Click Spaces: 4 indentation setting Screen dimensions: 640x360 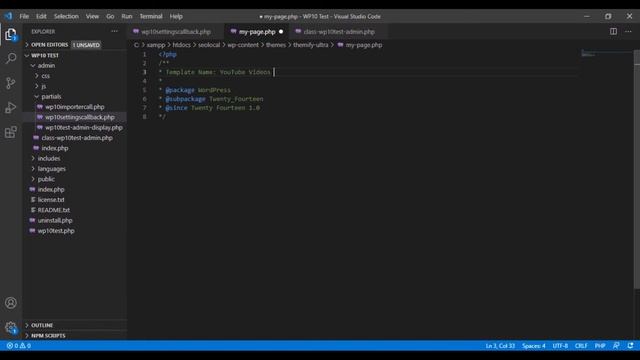[533, 346]
